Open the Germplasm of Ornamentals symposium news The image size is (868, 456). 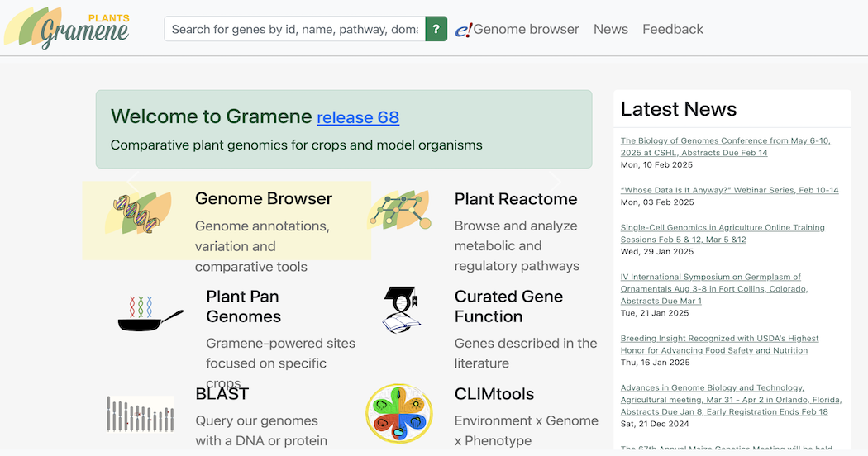coord(714,289)
